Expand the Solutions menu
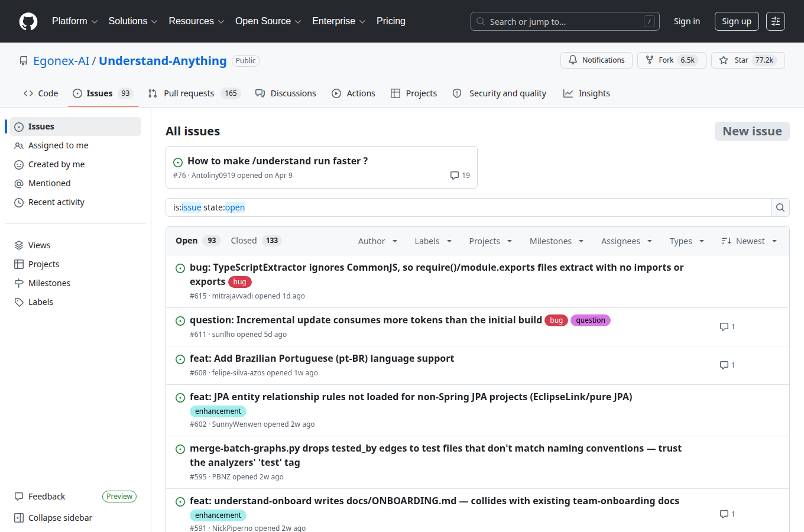 click(x=133, y=21)
